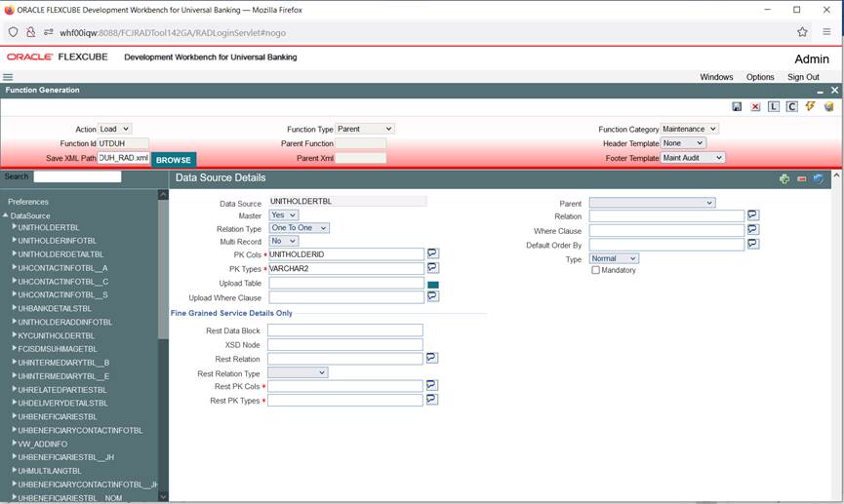Toggle the Mandatory checkbox

tap(595, 270)
